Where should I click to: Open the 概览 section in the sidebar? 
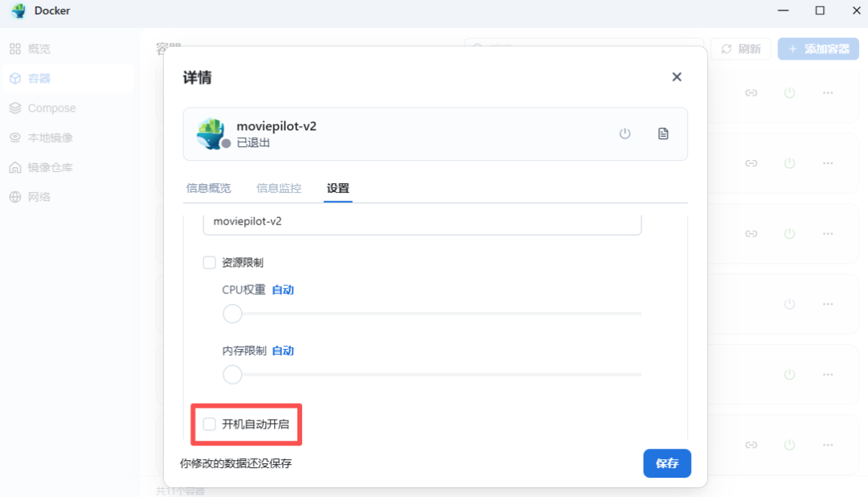pos(39,48)
